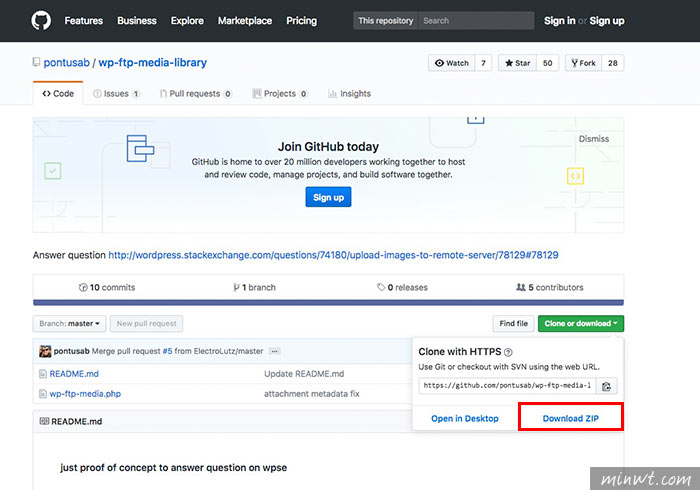
Task: View the 5 contributors
Action: pyautogui.click(x=550, y=287)
